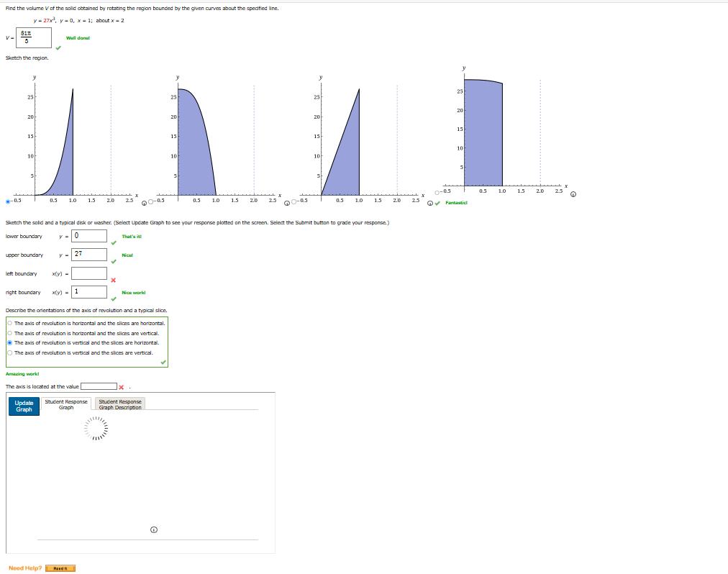Image resolution: width=728 pixels, height=574 pixels.
Task: Click the 'That's it!' feedback text
Action: point(132,237)
